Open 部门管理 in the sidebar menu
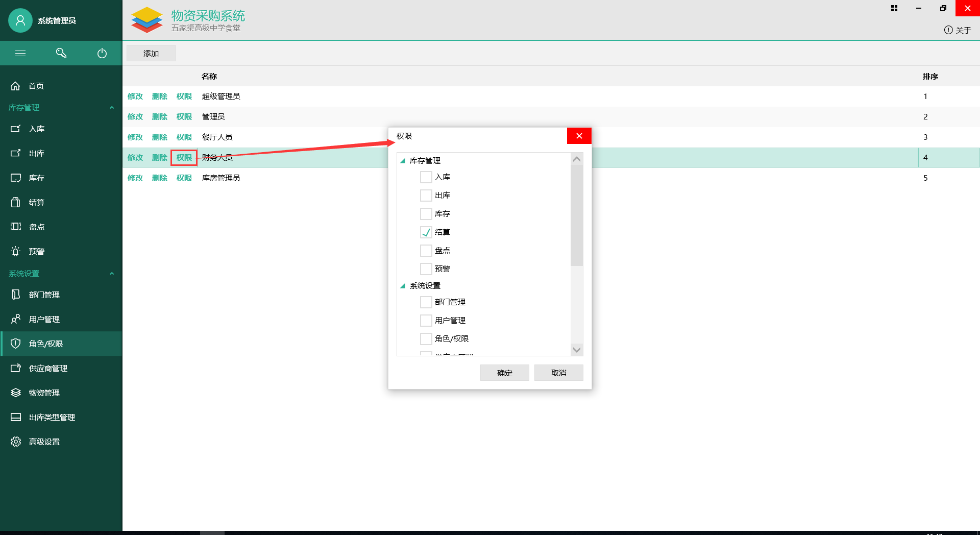This screenshot has height=535, width=980. [44, 295]
